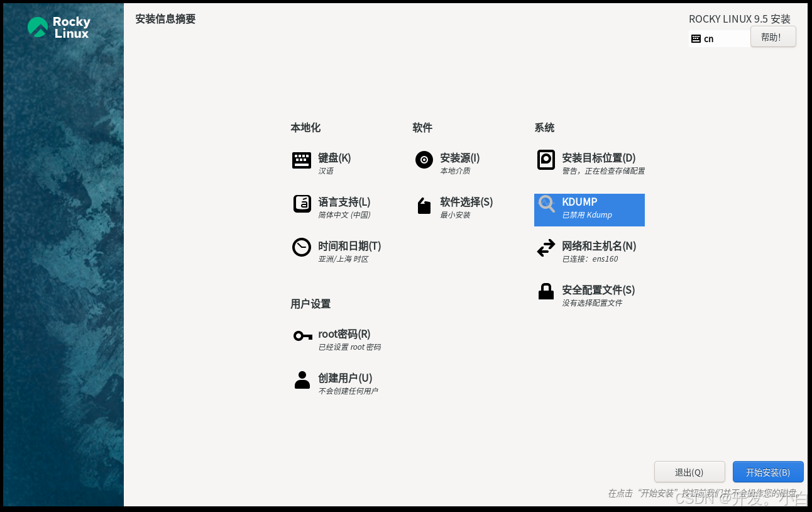Screen dimensions: 812x512
Task: Click the 已禁用 Kdump status text
Action: 587,215
